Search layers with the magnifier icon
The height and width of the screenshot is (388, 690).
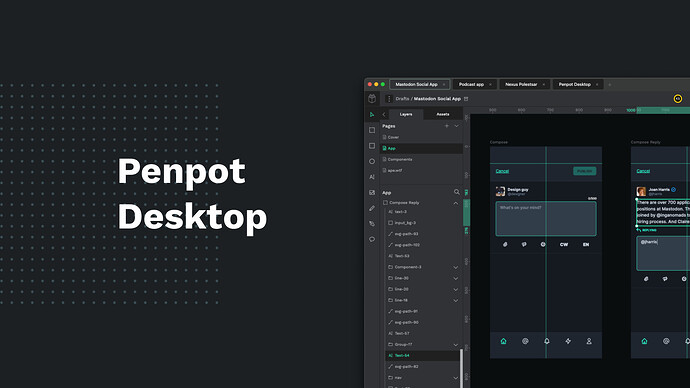click(456, 192)
